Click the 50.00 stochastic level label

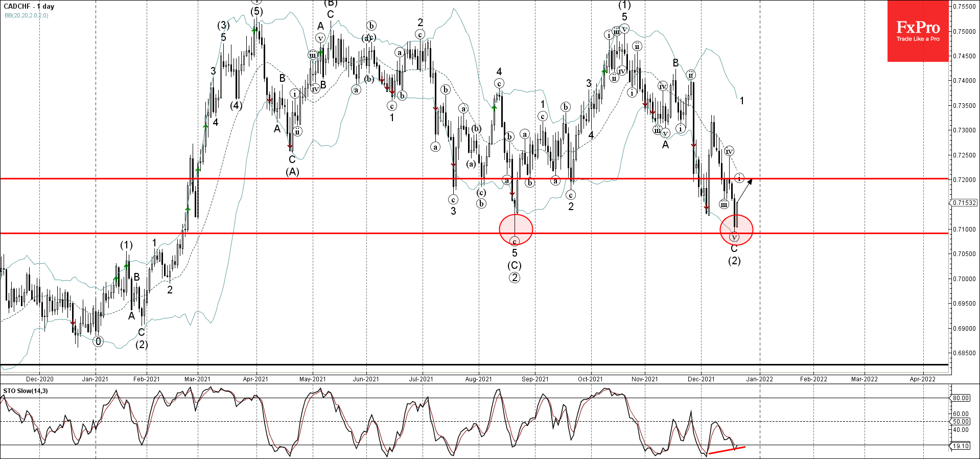961,422
